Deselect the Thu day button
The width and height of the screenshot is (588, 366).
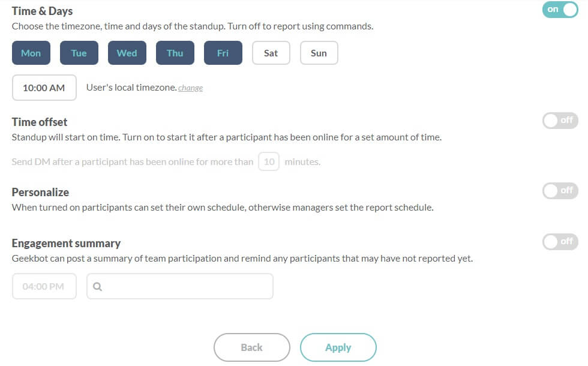pos(175,53)
